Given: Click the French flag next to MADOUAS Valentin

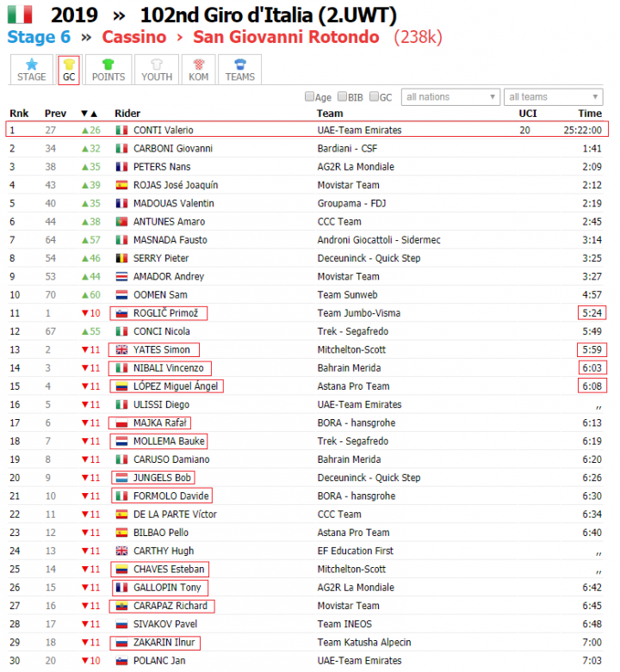Looking at the screenshot, I should click(121, 203).
